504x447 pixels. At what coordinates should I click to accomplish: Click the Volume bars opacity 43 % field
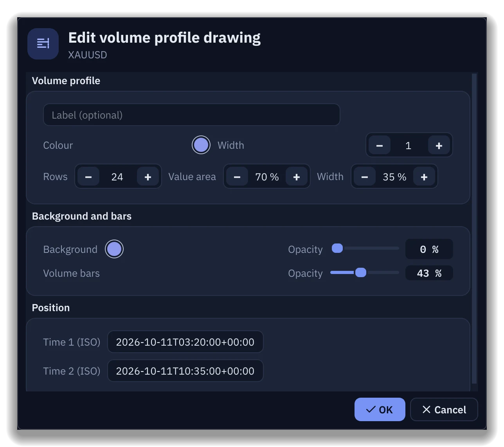tap(429, 273)
